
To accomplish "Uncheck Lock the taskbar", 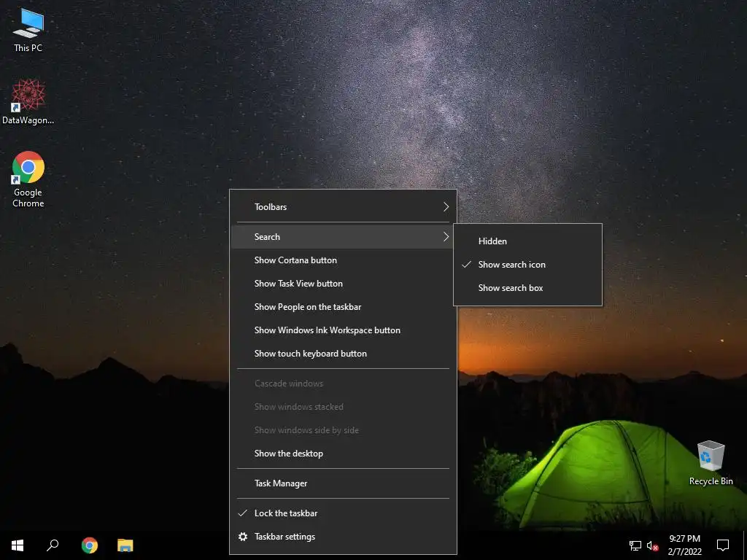I will [x=343, y=513].
